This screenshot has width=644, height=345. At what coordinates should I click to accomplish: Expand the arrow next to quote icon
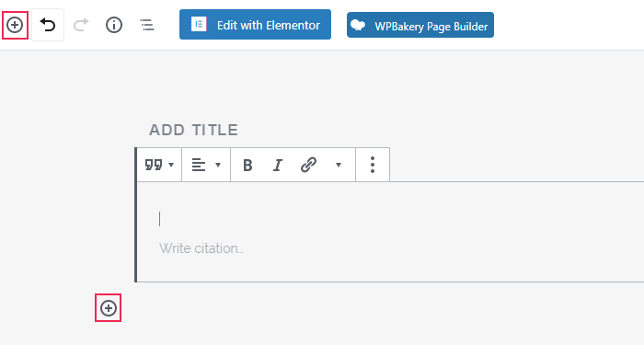click(x=171, y=165)
